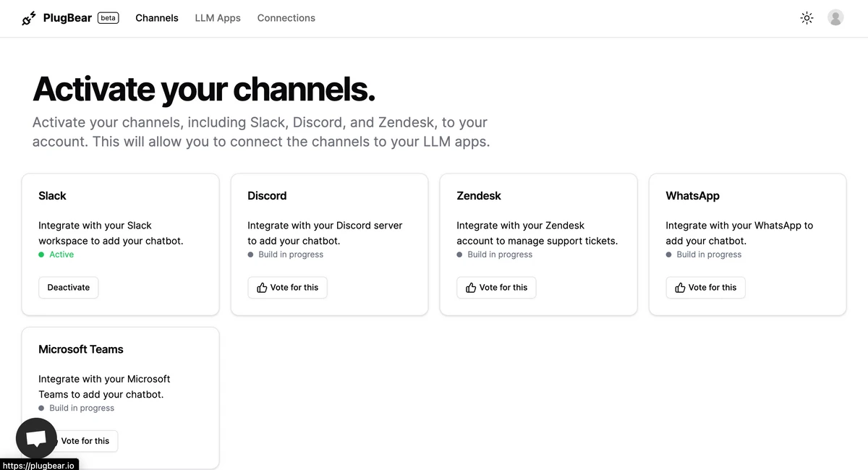Open the user avatar profile menu
This screenshot has height=470, width=868.
pos(835,18)
